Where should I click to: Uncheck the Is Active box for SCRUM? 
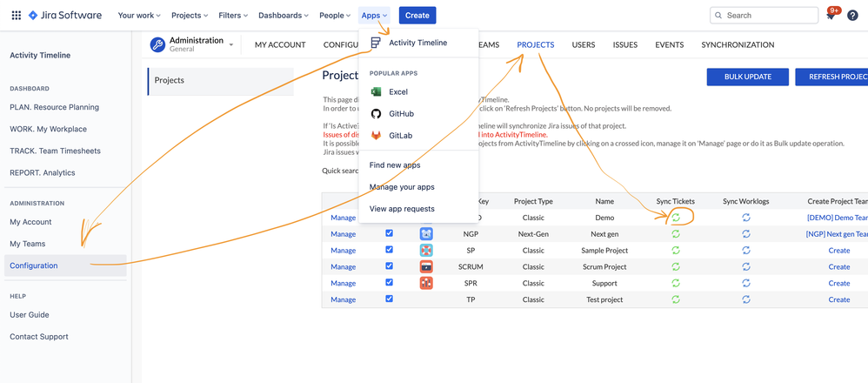click(389, 266)
